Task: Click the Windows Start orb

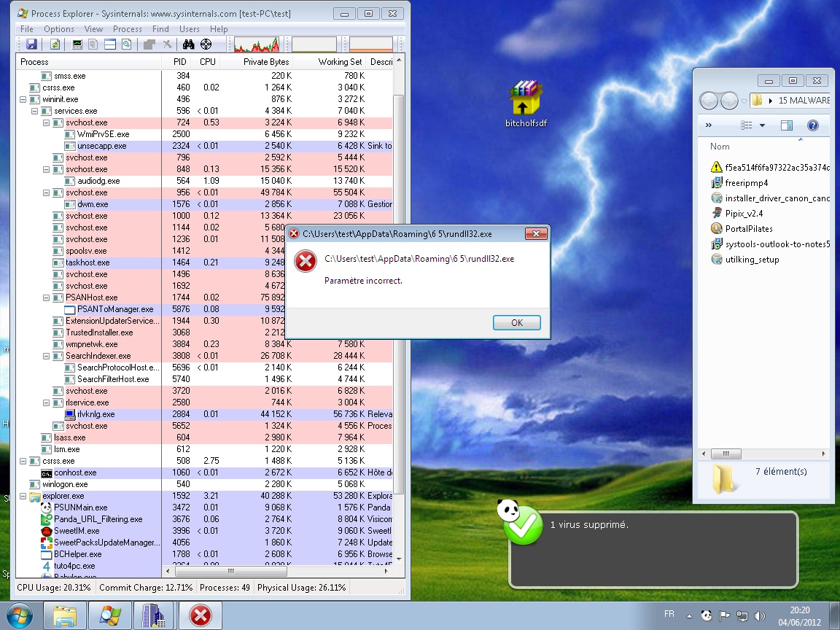Action: coord(19,615)
